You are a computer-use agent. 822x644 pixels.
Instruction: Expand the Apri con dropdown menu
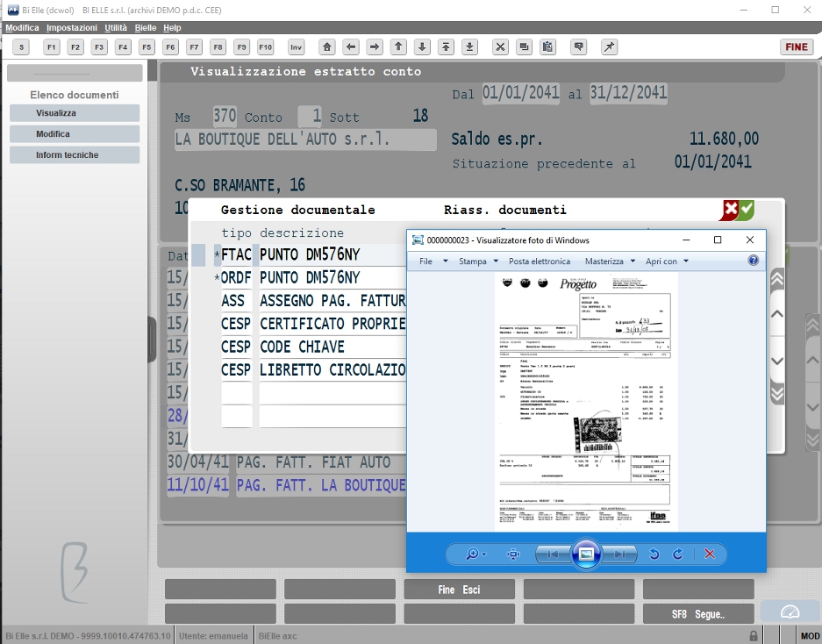pyautogui.click(x=667, y=261)
